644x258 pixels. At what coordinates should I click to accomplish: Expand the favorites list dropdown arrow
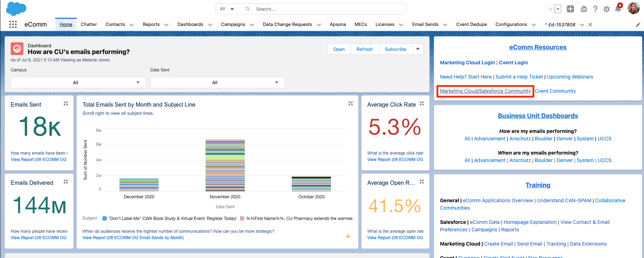(558, 9)
